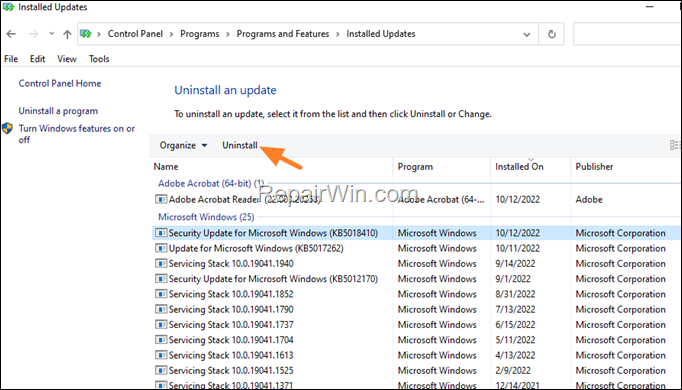Click icon for Servicing Stack 10.0.19041.1704

tap(161, 340)
